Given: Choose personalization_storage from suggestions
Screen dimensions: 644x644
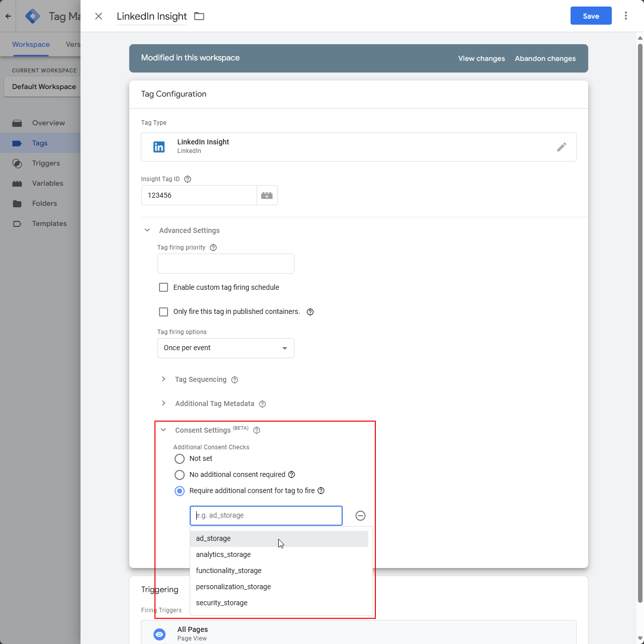Looking at the screenshot, I should point(279,587).
